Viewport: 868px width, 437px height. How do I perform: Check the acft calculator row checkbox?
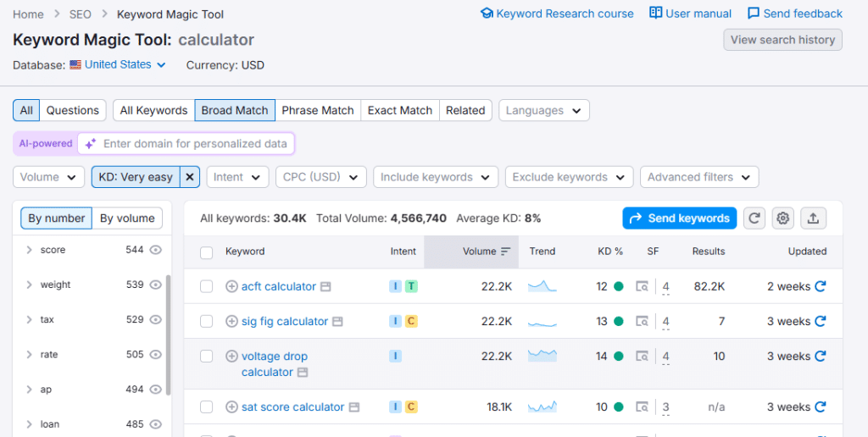207,286
